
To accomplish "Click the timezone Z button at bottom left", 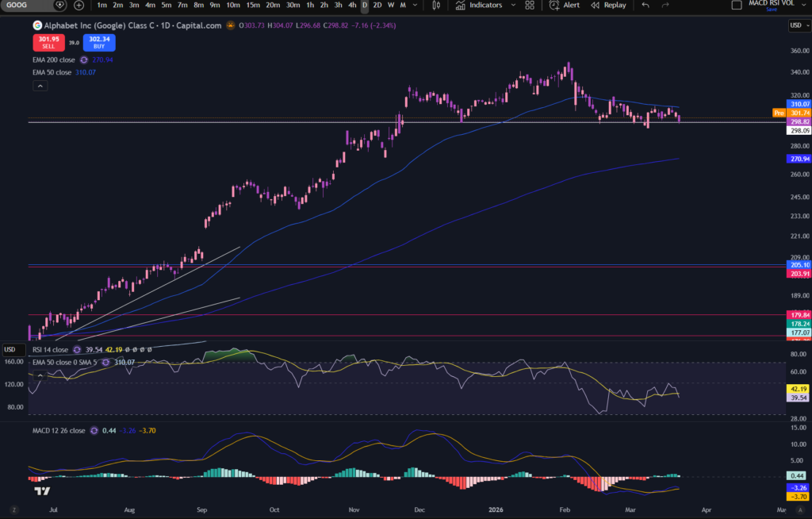I will pos(14,510).
